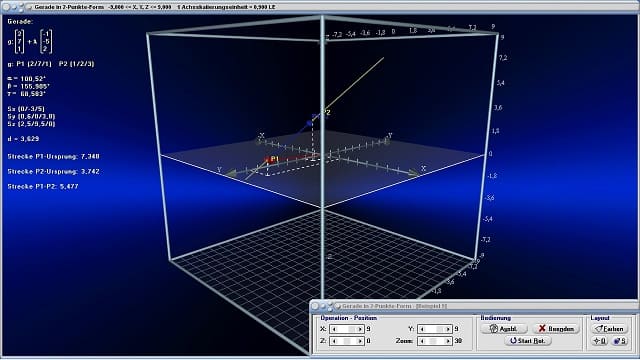Image resolution: width=640 pixels, height=360 pixels.
Task: Click the first round button in the main title bar
Action: pyautogui.click(x=6, y=7)
